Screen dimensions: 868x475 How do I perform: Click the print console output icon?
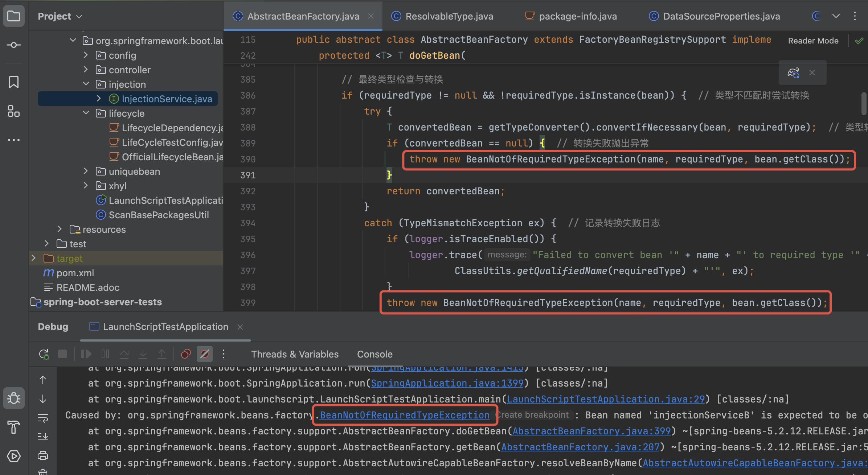43,455
